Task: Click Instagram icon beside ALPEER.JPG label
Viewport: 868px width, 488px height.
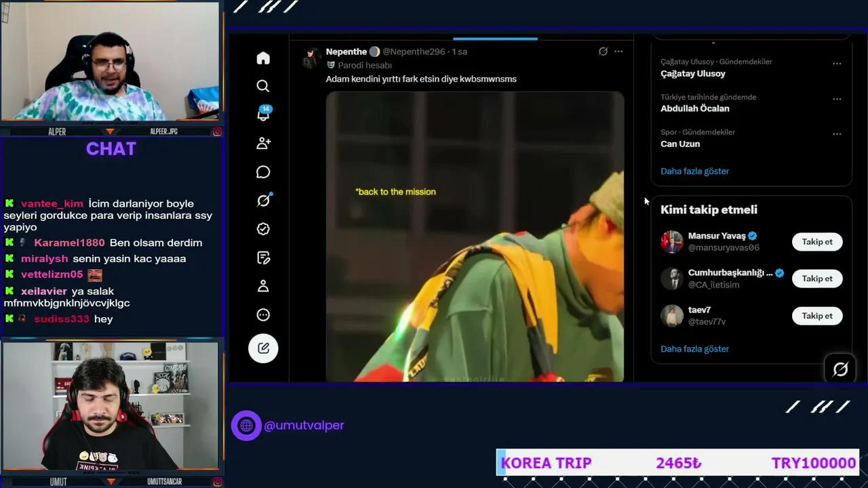Action: [217, 131]
